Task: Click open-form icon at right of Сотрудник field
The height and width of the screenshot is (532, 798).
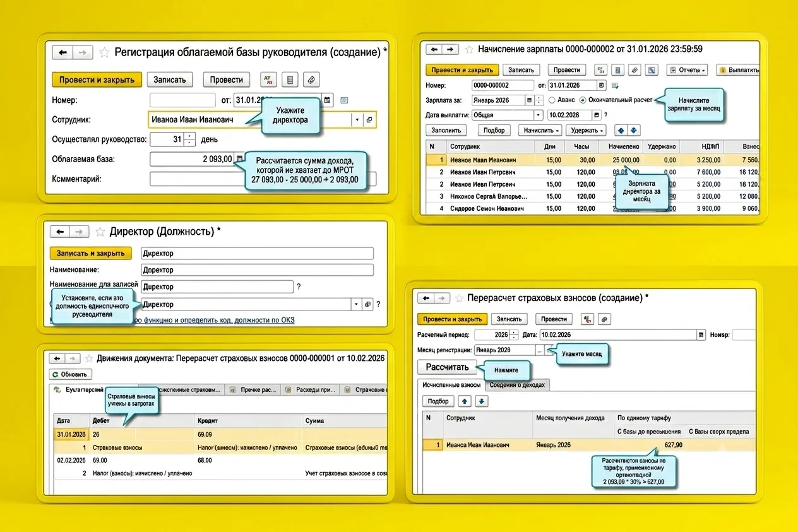Action: click(369, 119)
